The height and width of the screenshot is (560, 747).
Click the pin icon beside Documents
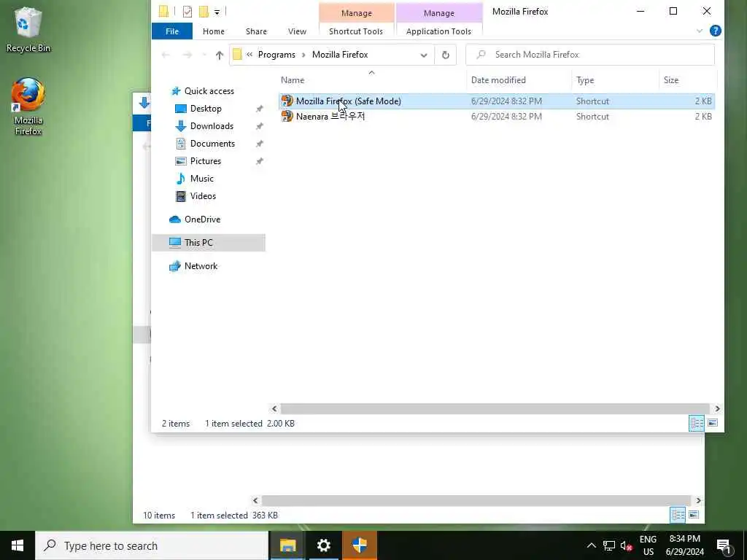click(259, 144)
